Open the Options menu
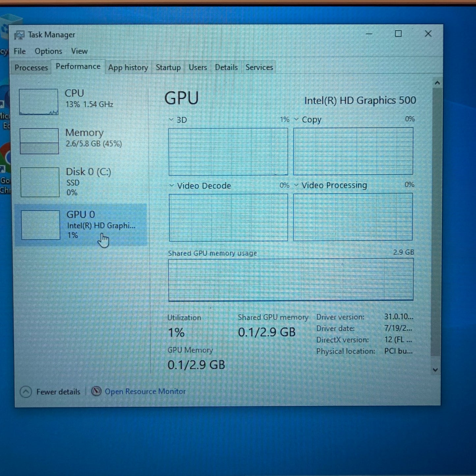 [48, 51]
